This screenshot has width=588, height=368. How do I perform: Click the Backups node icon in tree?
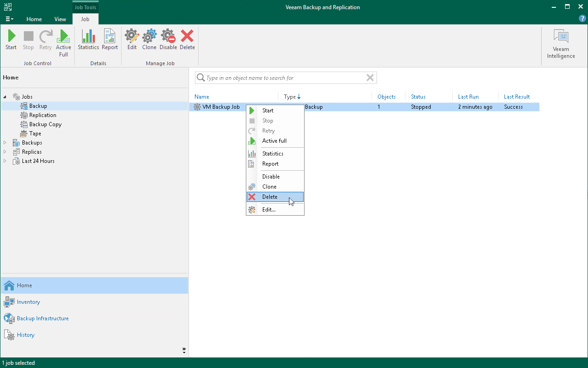[17, 143]
